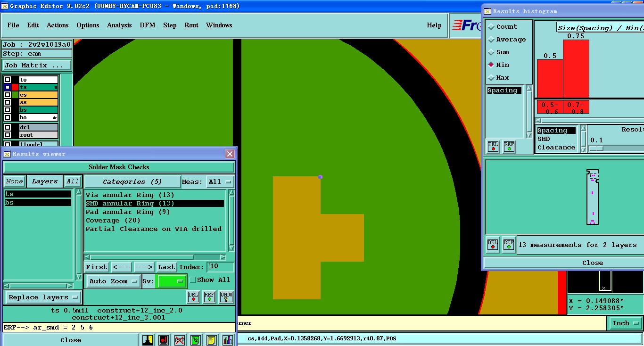This screenshot has width=644, height=346.
Task: Toggle visibility checkbox of 'bo' layer
Action: (x=8, y=117)
